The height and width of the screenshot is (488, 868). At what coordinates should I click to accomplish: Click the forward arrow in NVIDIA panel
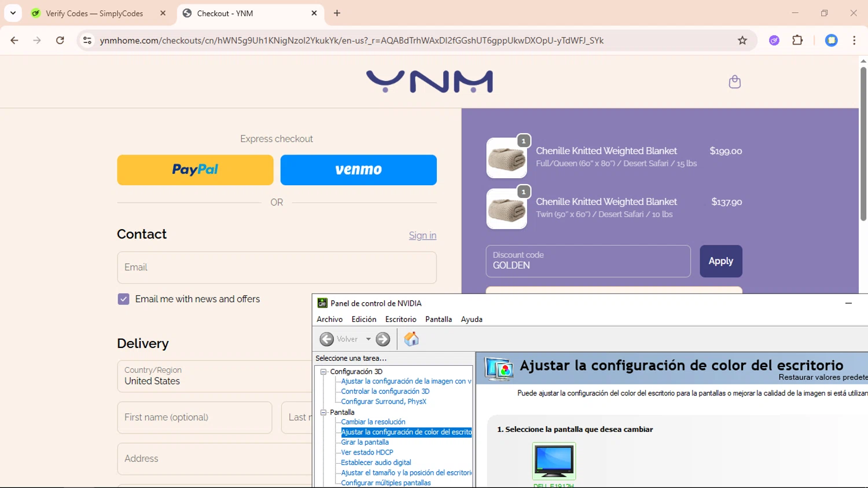point(383,339)
